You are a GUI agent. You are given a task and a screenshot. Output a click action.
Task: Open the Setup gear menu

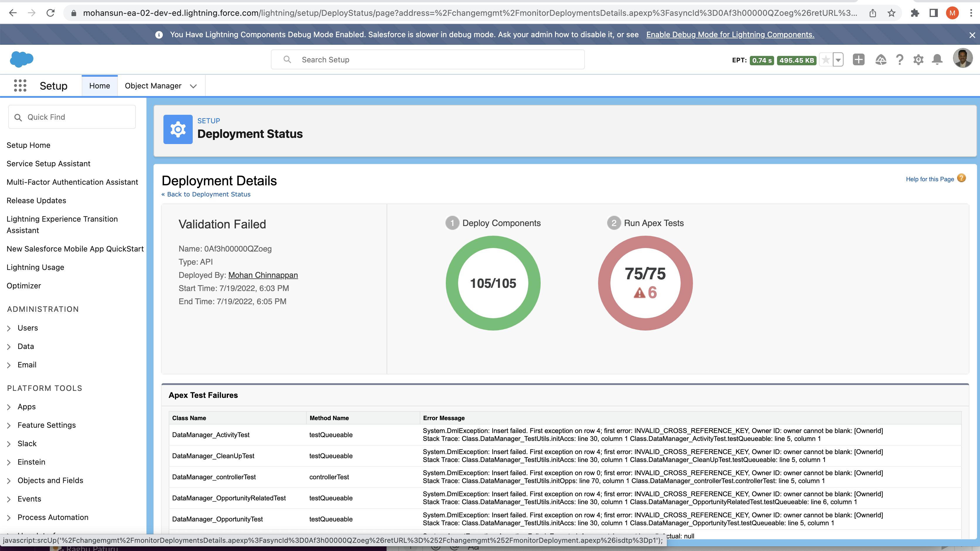(x=918, y=60)
